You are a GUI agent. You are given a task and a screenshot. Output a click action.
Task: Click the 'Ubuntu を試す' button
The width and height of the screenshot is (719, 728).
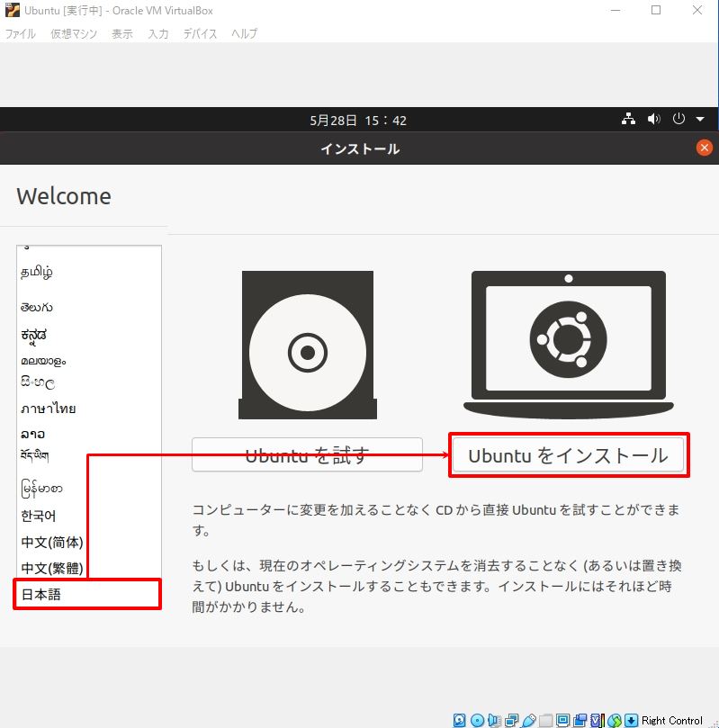pyautogui.click(x=307, y=455)
